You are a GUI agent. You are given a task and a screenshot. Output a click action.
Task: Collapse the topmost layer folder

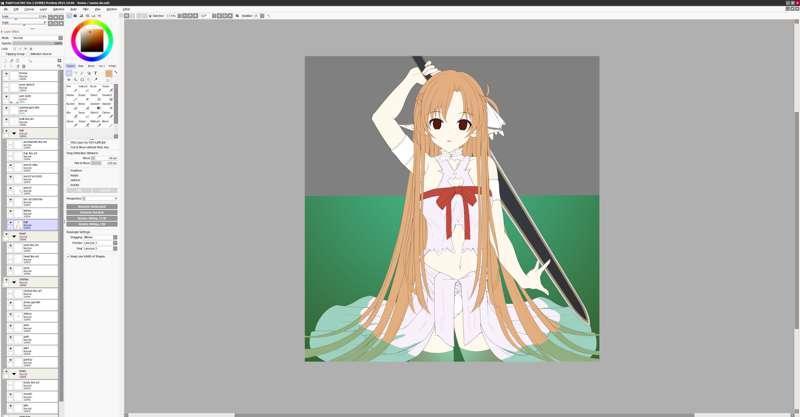pos(14,133)
